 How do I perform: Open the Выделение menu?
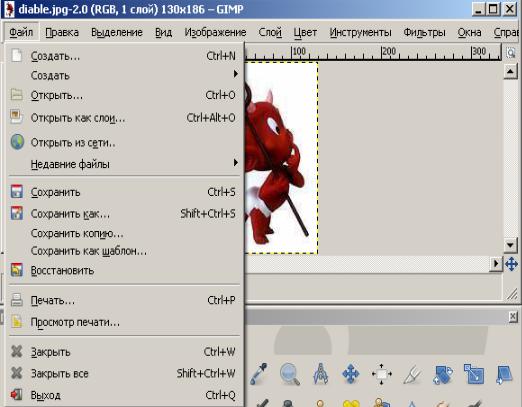point(117,32)
